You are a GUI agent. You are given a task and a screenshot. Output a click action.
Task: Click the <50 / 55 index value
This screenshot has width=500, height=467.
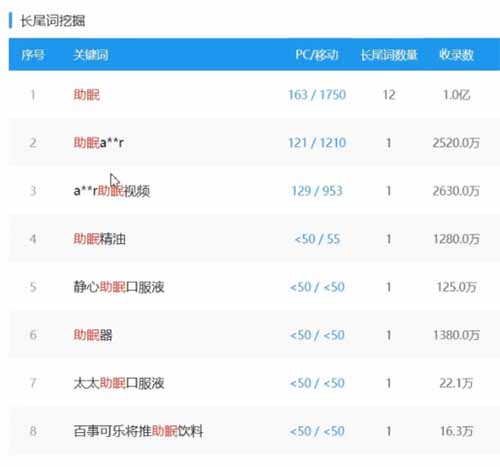(317, 239)
